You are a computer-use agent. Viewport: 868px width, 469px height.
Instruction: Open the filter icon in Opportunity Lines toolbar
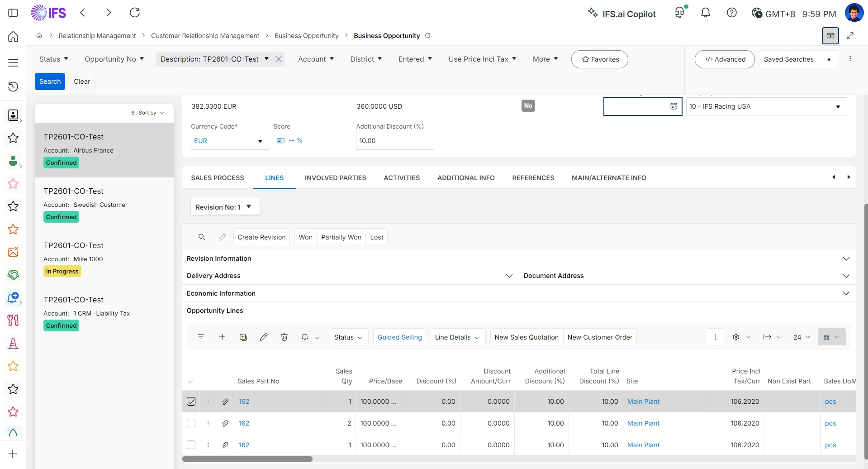tap(201, 337)
